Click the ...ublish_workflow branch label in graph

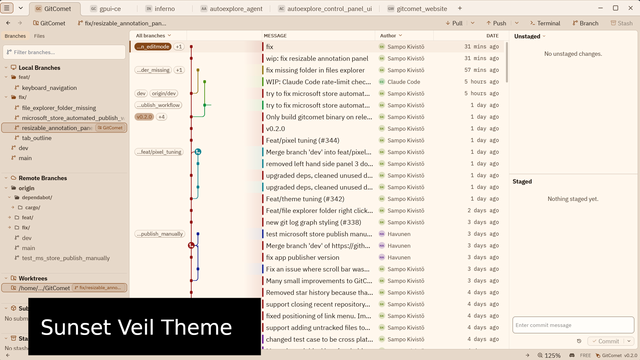click(158, 105)
